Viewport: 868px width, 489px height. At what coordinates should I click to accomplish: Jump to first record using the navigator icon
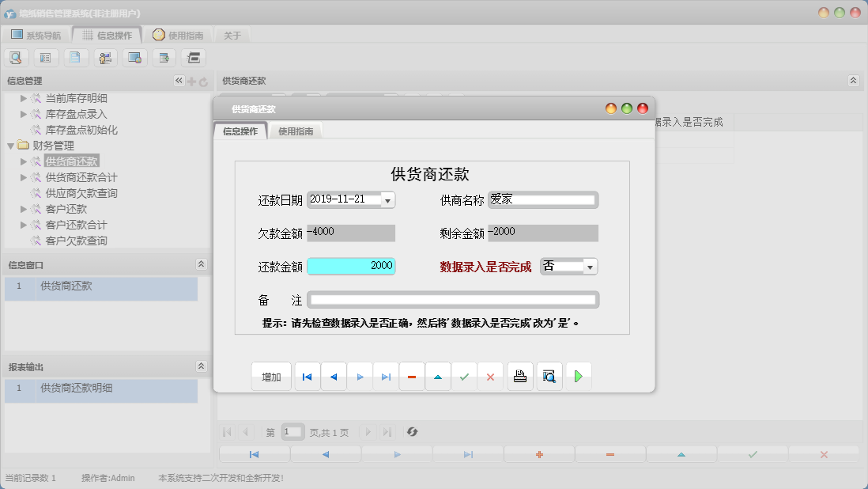pyautogui.click(x=307, y=377)
